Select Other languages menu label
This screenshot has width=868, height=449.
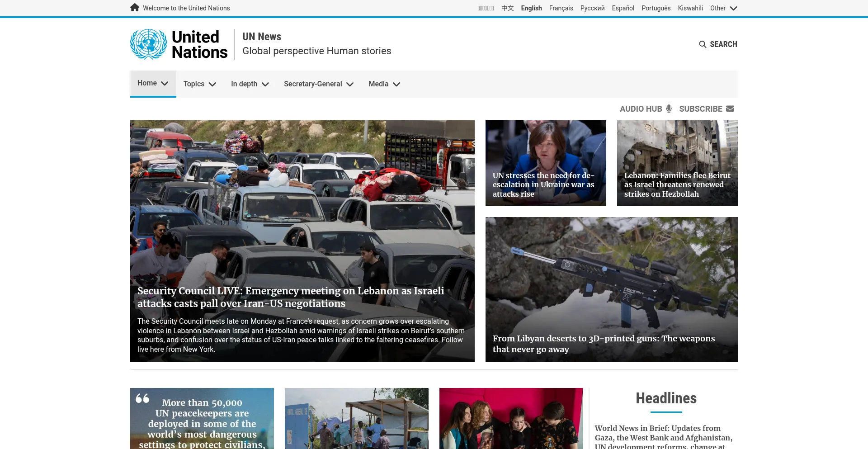[718, 8]
